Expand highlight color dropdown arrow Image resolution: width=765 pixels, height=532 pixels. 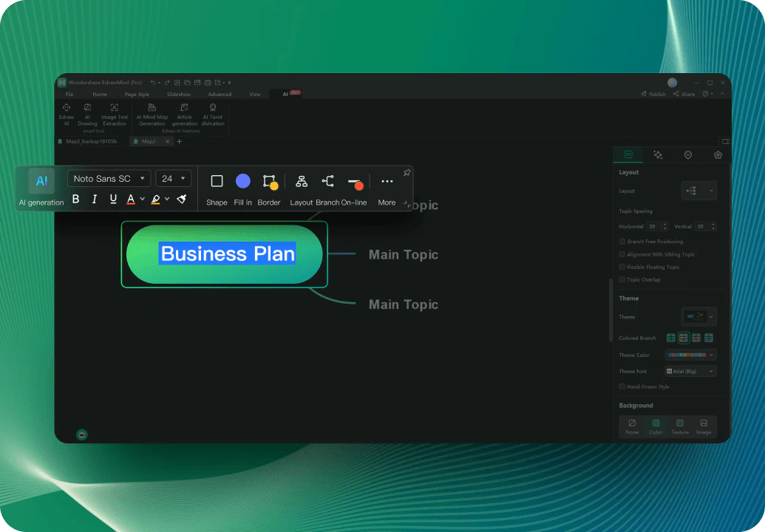tap(167, 199)
